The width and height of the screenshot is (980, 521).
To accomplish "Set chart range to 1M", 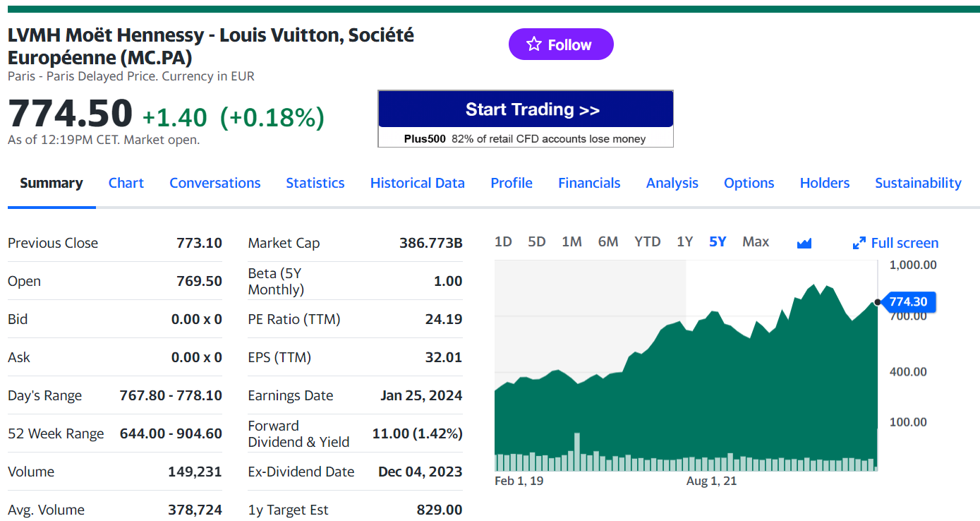I will 571,241.
